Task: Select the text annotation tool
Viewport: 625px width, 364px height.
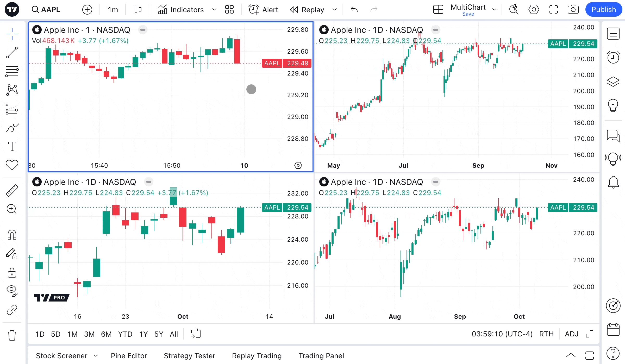Action: [x=12, y=146]
